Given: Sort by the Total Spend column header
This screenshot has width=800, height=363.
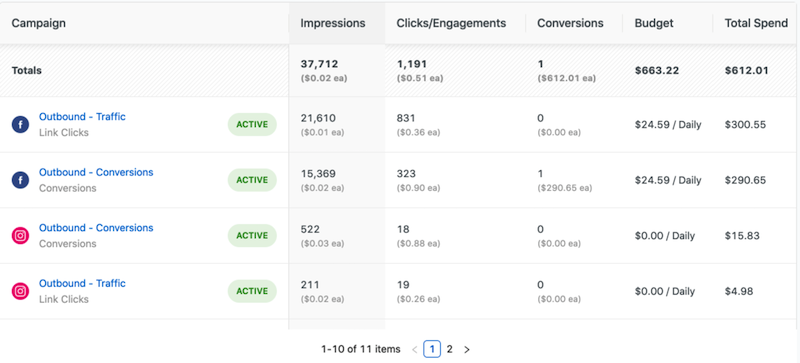Looking at the screenshot, I should tap(756, 23).
